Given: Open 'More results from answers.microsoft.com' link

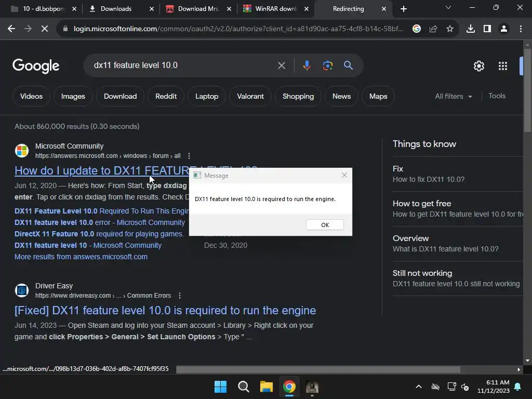Looking at the screenshot, I should click(x=81, y=257).
